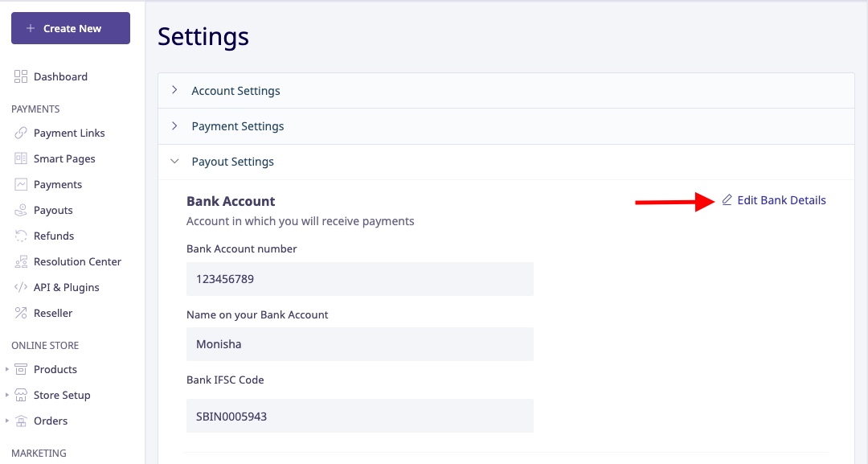The width and height of the screenshot is (868, 464).
Task: Click the Payment Links chain icon
Action: click(20, 133)
